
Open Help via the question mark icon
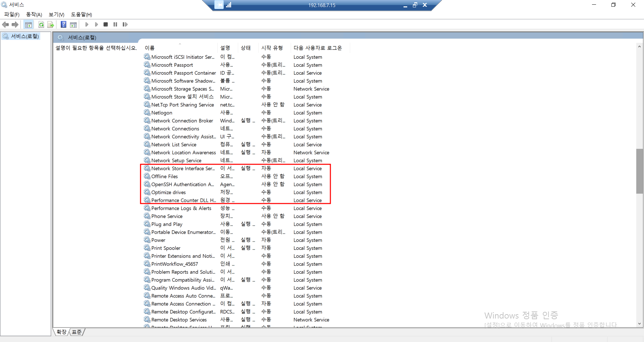coord(63,24)
